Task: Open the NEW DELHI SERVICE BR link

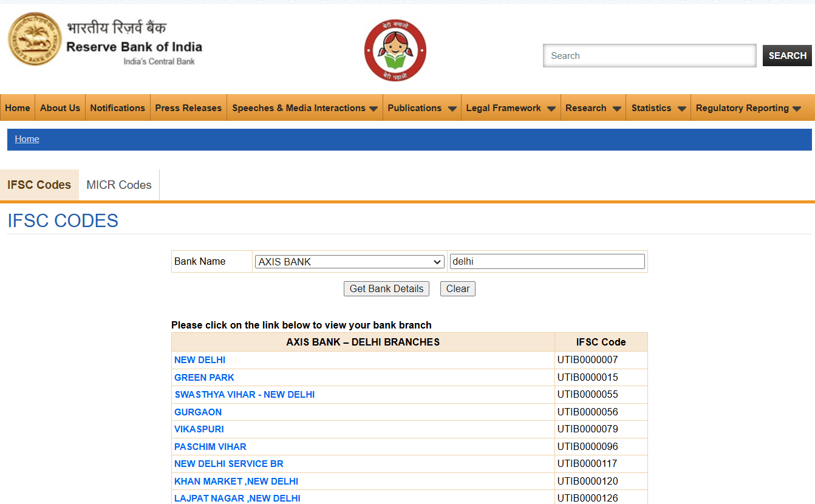Action: pyautogui.click(x=229, y=463)
